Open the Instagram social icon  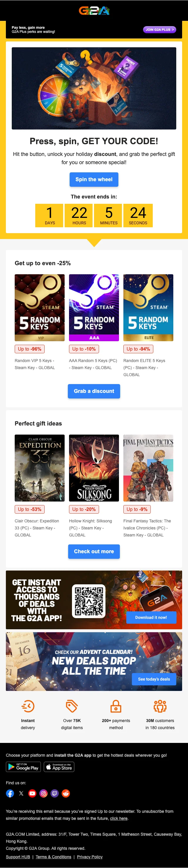coord(43,793)
